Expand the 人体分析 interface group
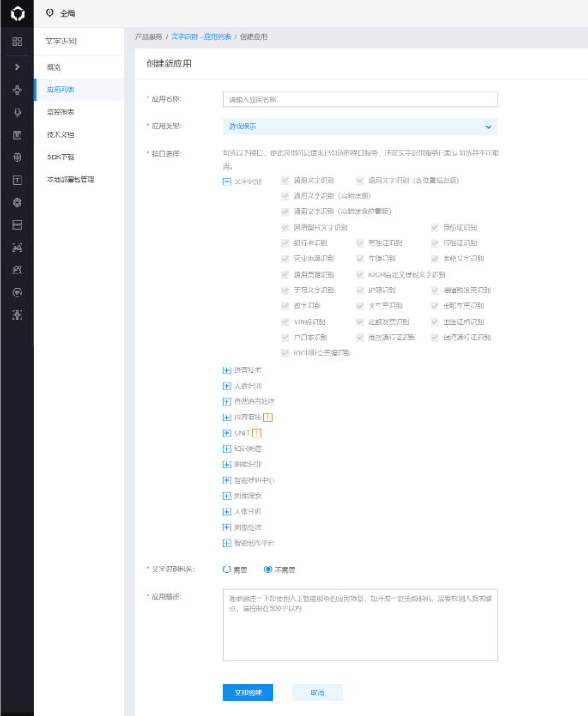588x716 pixels. pos(226,512)
